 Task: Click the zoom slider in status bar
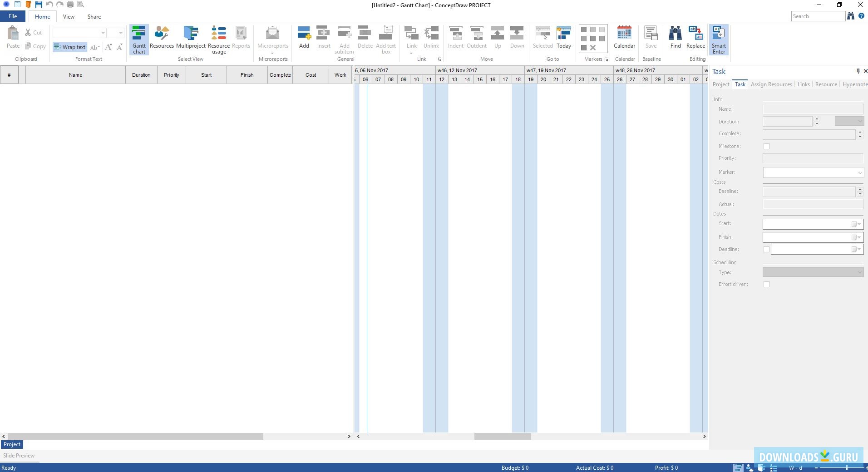pyautogui.click(x=846, y=467)
